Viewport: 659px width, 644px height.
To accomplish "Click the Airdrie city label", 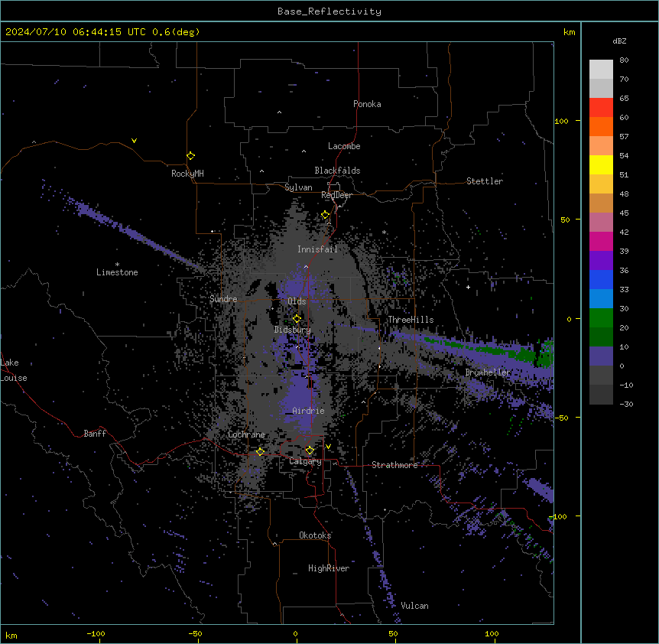I will (309, 411).
